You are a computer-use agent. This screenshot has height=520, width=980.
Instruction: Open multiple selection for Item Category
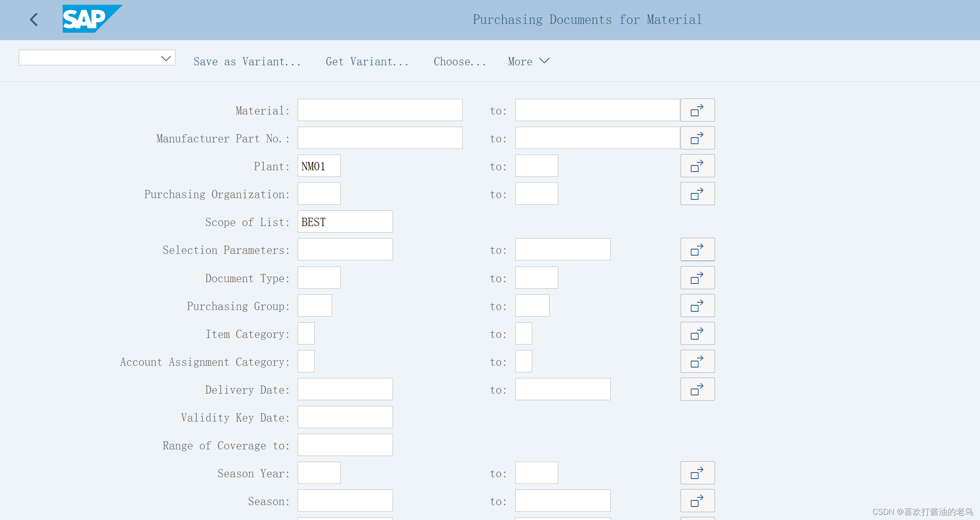pyautogui.click(x=697, y=333)
